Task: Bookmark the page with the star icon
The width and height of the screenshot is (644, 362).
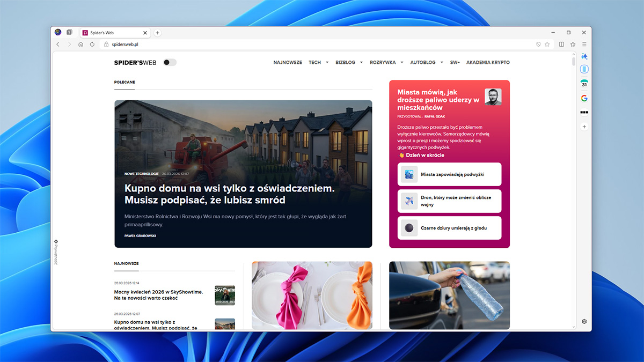Action: [x=547, y=43]
